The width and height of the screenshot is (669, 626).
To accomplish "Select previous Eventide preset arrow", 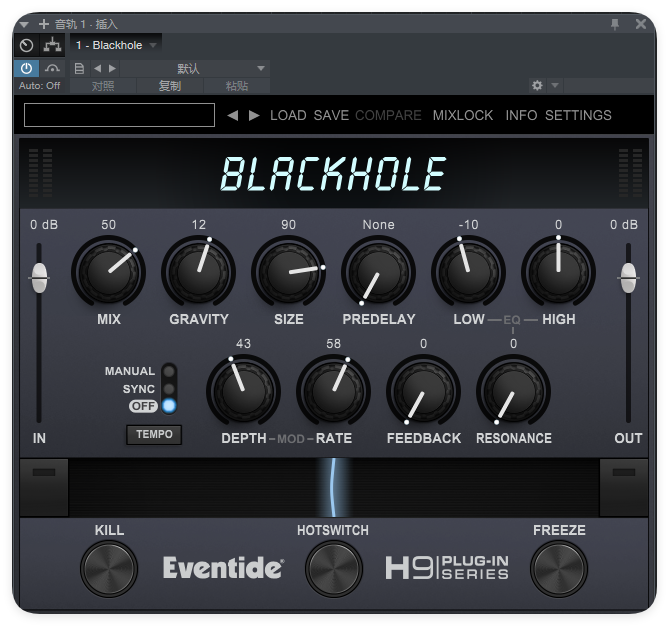I will [233, 115].
